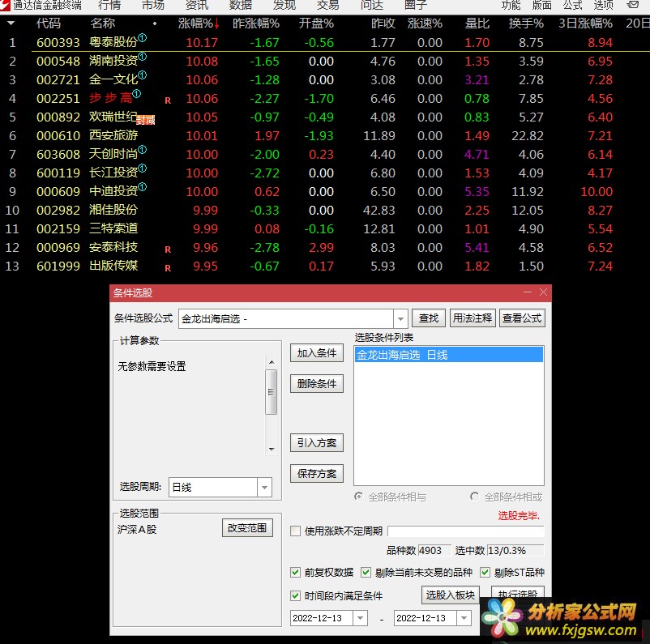Open the 资讯 menu
The width and height of the screenshot is (650, 644).
(x=197, y=5)
